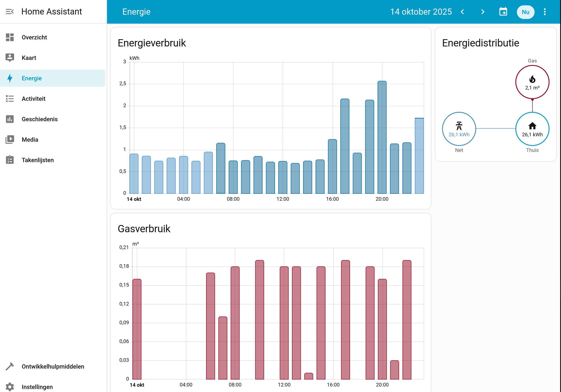The image size is (561, 392).
Task: Click the Thuis home node showing 26,1 kWh
Action: (532, 129)
